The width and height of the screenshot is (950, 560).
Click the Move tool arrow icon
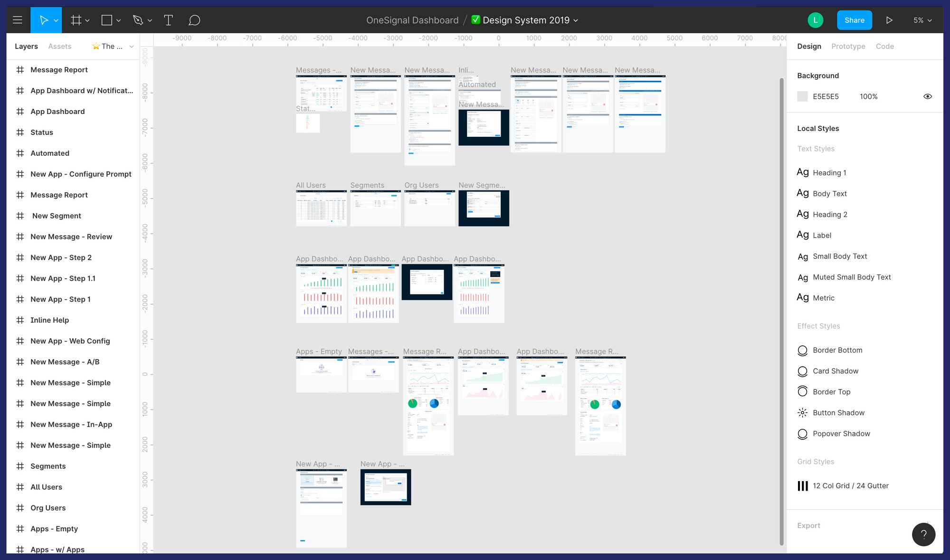coord(43,20)
